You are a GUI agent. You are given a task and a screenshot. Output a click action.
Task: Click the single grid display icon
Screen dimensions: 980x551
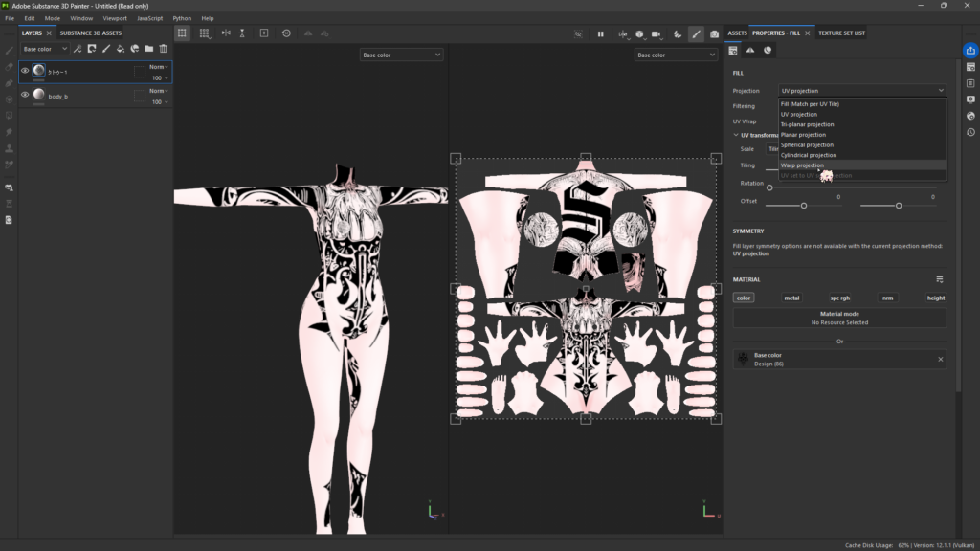[x=182, y=33]
